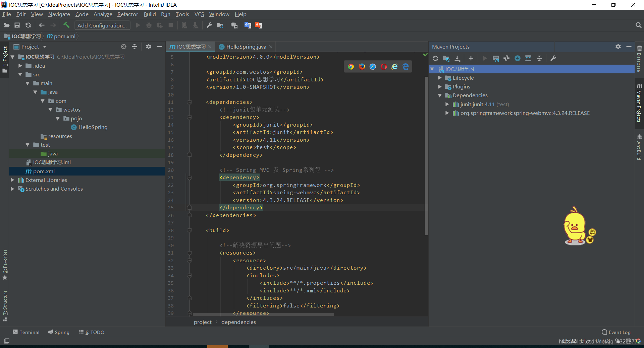This screenshot has width=644, height=348.
Task: Show Maven dependencies diagram icon
Action: pyautogui.click(x=528, y=58)
